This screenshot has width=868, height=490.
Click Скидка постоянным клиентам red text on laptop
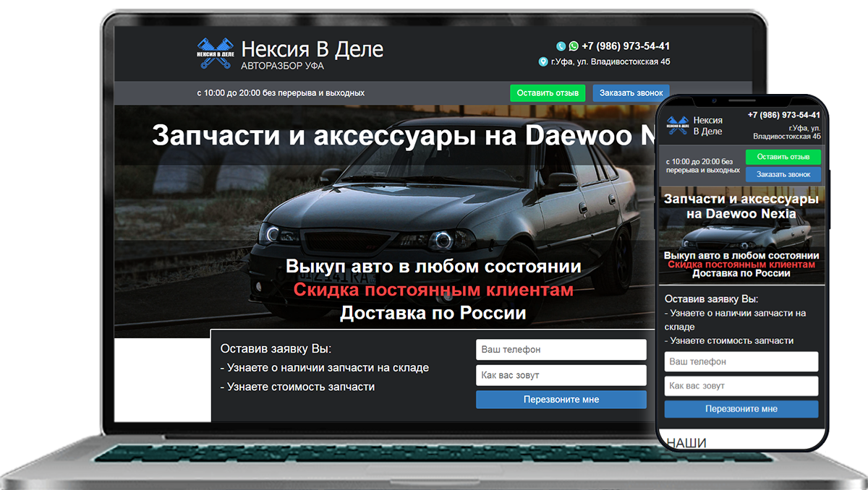pos(433,290)
